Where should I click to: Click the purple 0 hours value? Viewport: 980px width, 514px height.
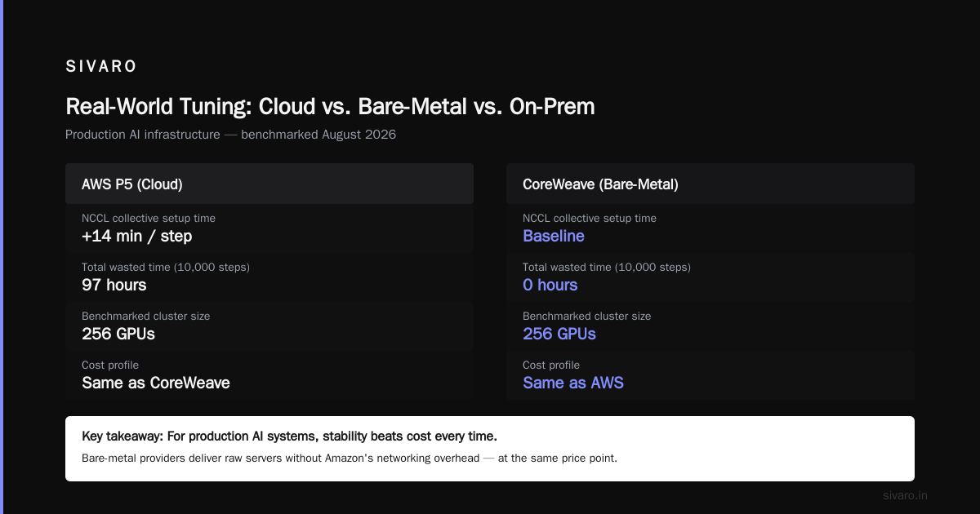[x=550, y=285]
